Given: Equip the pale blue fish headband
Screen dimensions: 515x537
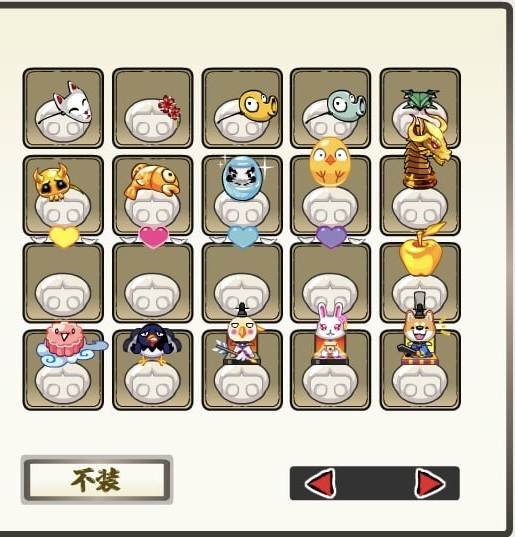Looking at the screenshot, I should click(x=330, y=108).
